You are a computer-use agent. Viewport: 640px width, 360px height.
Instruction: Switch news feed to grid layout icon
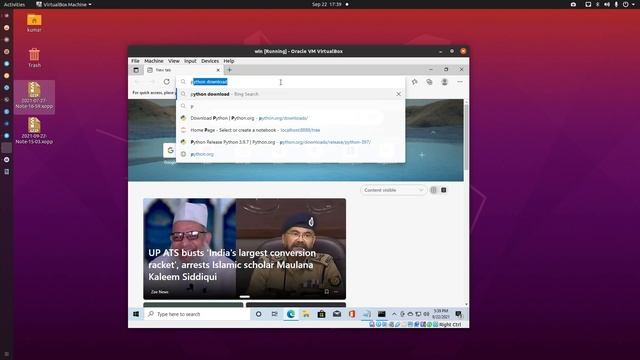pos(444,190)
